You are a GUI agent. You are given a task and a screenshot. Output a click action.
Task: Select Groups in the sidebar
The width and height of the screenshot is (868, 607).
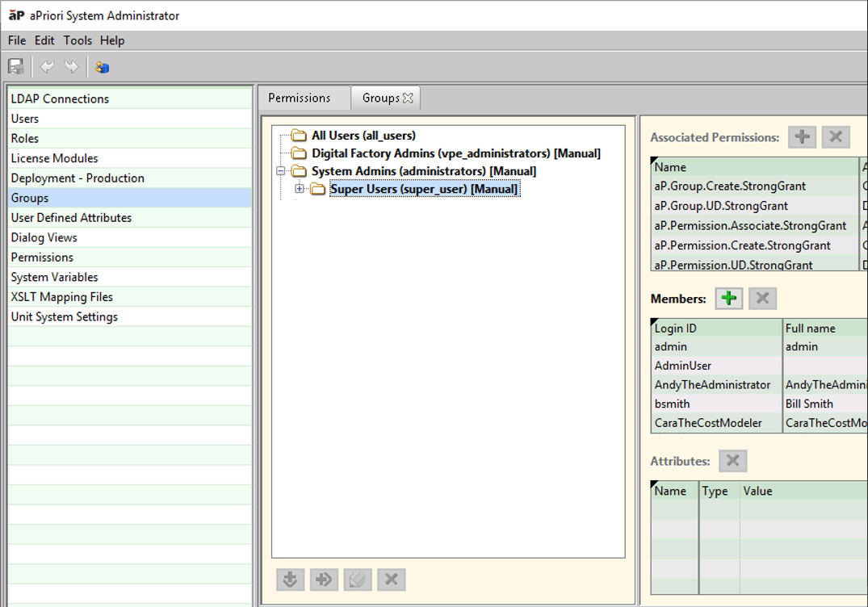coord(129,198)
